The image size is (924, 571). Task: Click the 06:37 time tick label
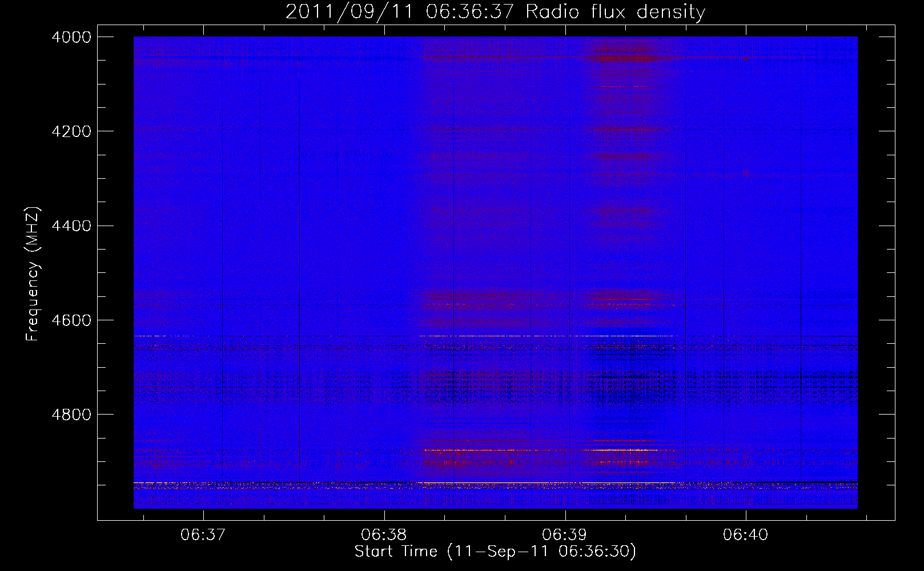203,535
